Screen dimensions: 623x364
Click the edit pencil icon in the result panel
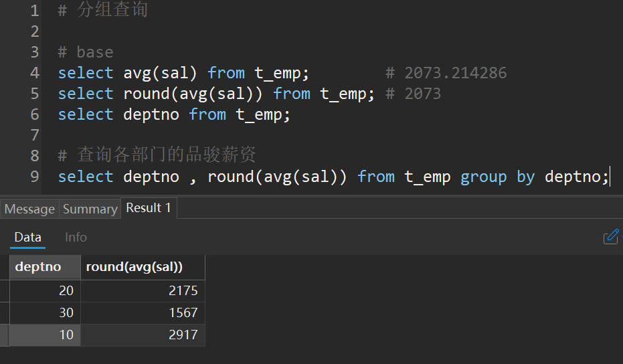point(611,237)
